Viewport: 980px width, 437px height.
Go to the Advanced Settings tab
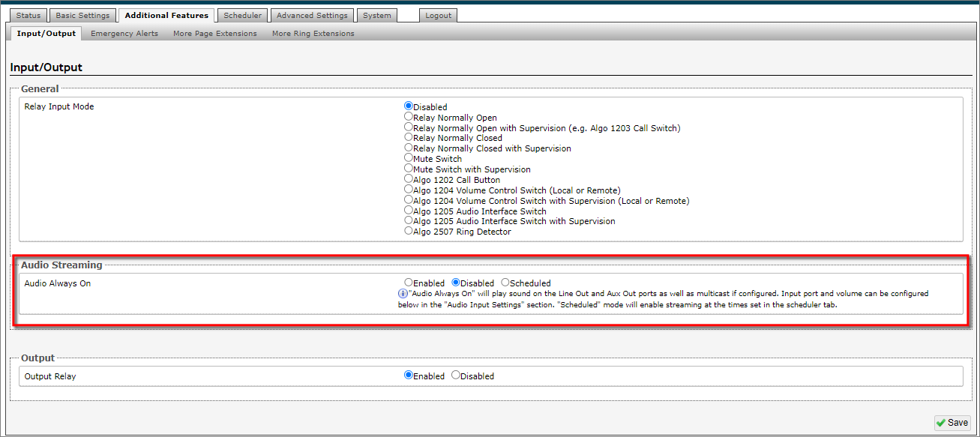coord(312,16)
